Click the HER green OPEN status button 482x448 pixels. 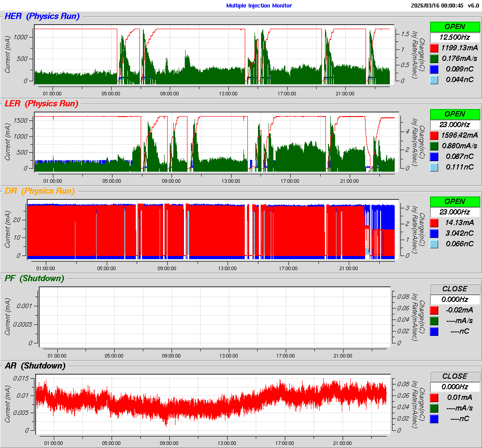tap(455, 26)
